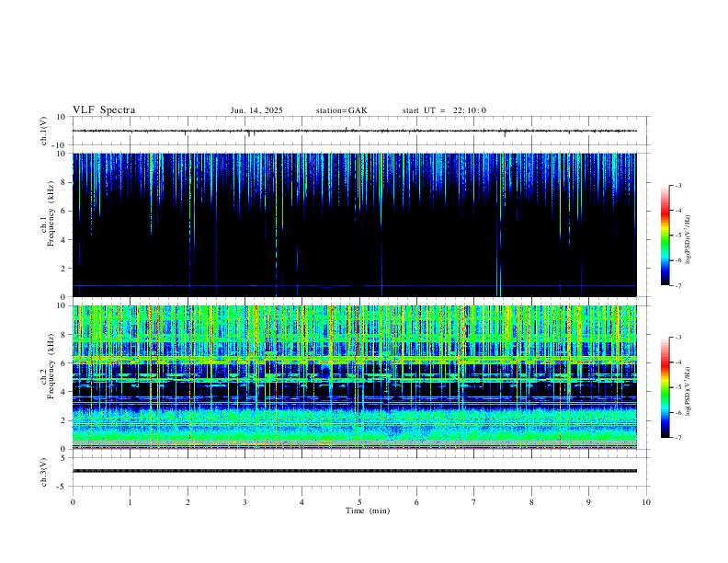Click the time axis tick label "10"
The width and height of the screenshot is (728, 563).
(x=646, y=502)
